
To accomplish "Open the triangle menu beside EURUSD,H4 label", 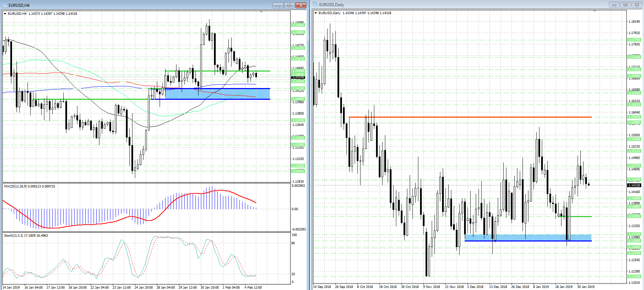I will (x=5, y=14).
